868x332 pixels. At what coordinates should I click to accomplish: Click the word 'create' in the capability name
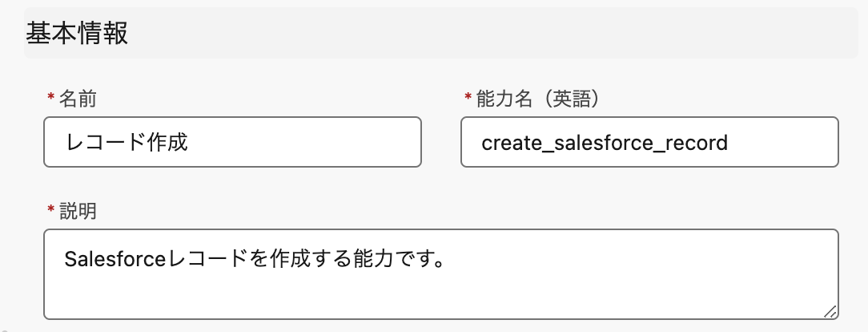508,144
